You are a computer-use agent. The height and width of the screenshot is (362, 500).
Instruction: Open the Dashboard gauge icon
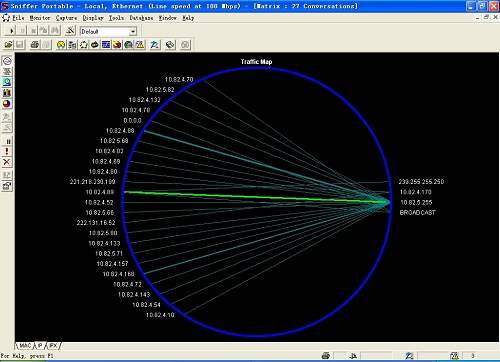(61, 45)
